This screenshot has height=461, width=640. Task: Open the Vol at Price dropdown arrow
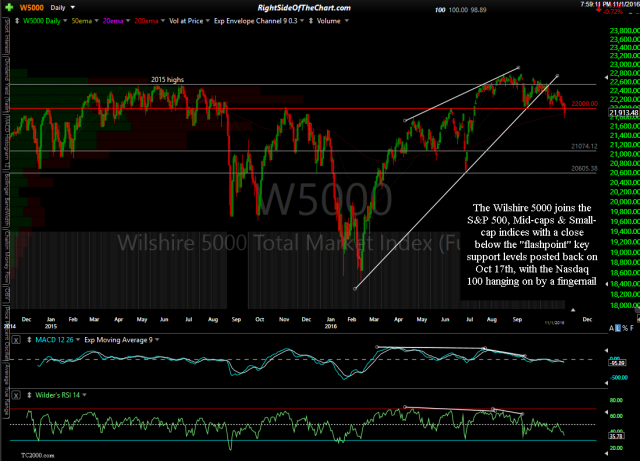coord(207,21)
